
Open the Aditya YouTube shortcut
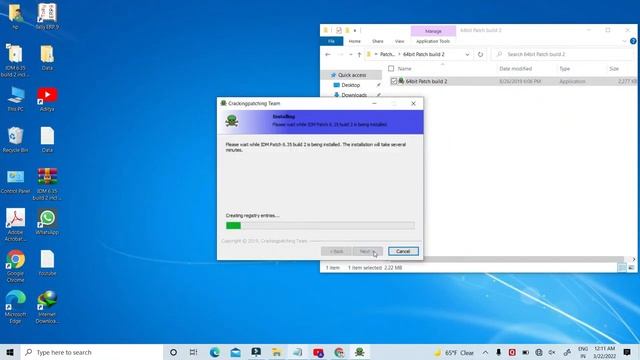(47, 99)
